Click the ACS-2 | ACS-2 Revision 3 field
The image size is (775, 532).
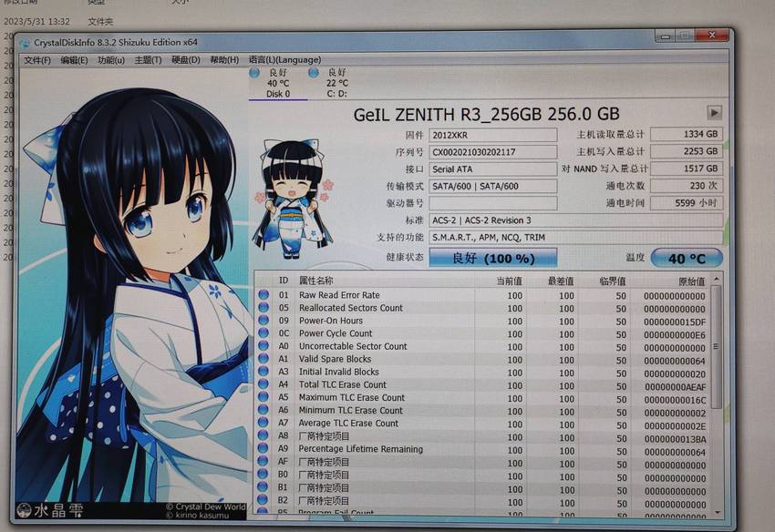(x=576, y=220)
